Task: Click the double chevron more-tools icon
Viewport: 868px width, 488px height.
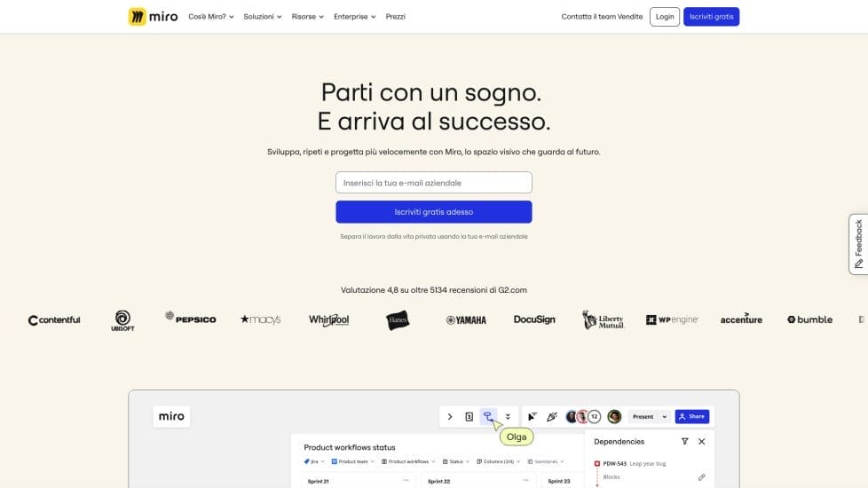Action: 508,416
